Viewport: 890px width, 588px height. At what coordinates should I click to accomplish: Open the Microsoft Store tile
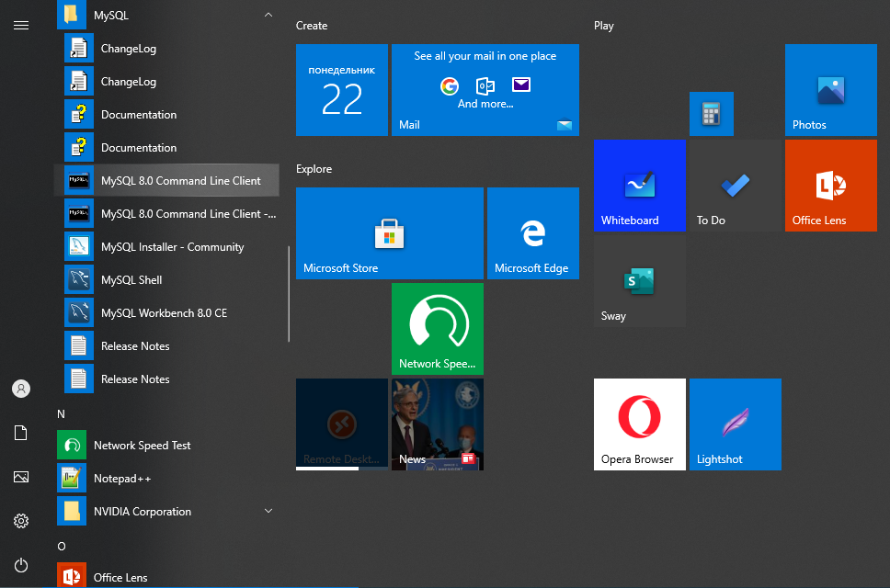tap(389, 232)
